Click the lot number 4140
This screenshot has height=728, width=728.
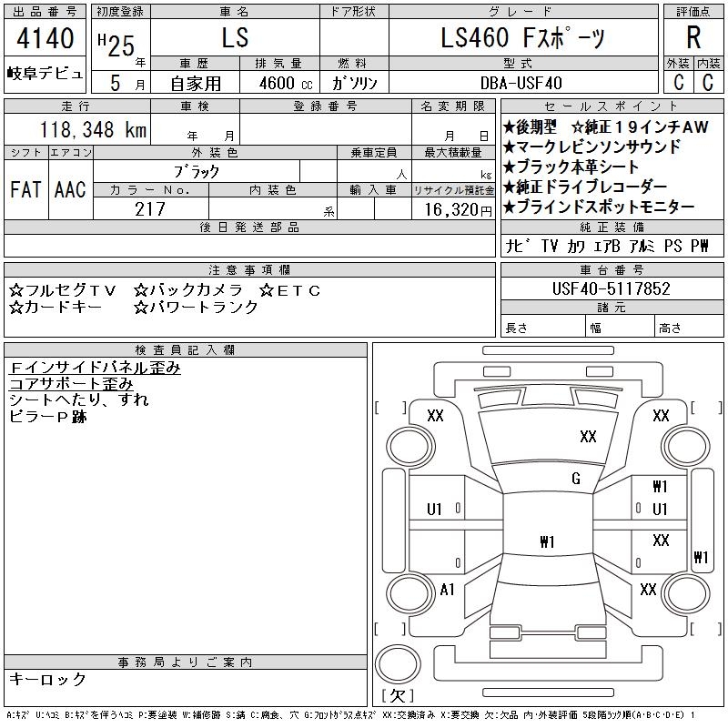pos(45,38)
